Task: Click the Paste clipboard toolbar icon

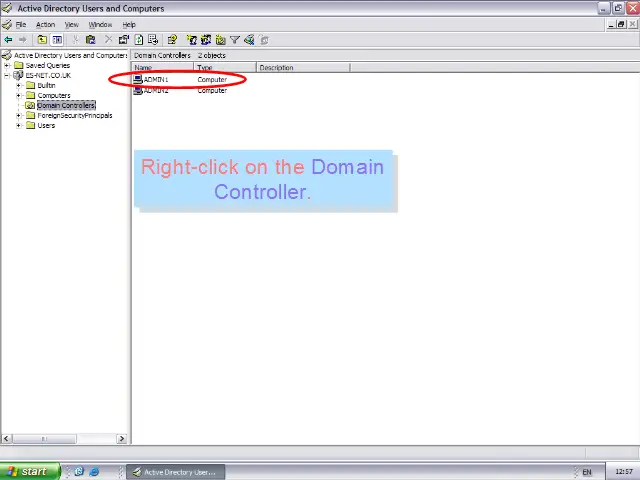Action: (90, 40)
